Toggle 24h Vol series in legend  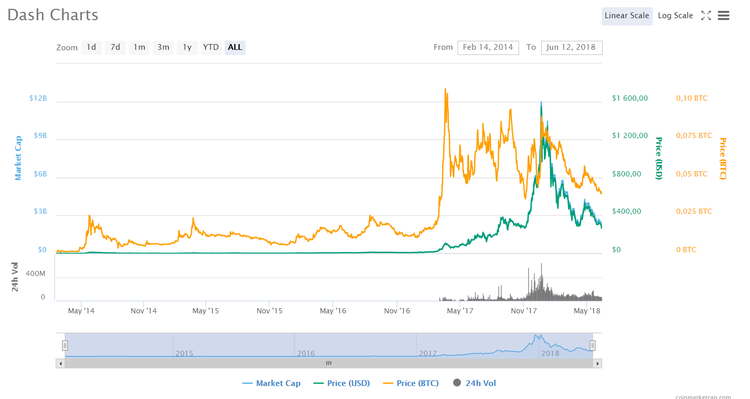pos(474,383)
